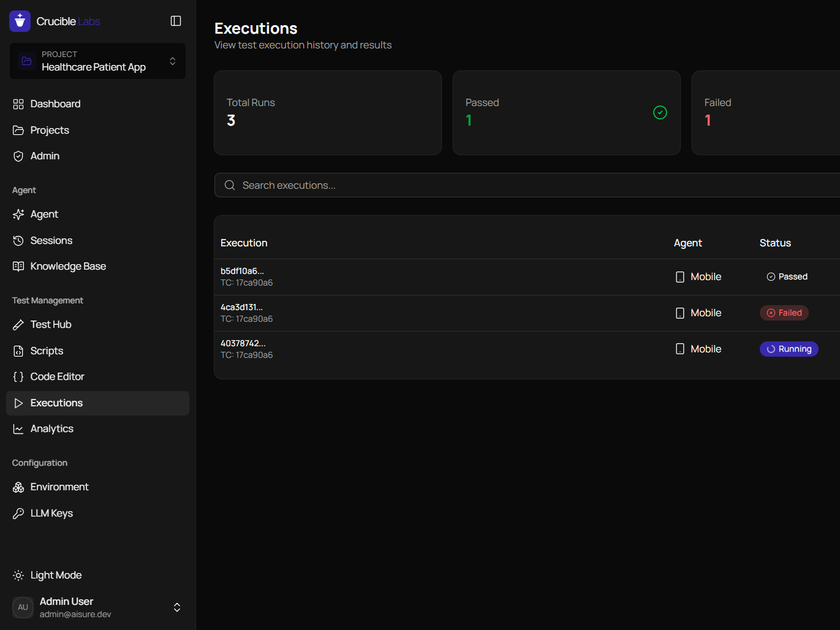Open execution 4ca3d131...
Image resolution: width=840 pixels, height=630 pixels.
click(x=241, y=307)
